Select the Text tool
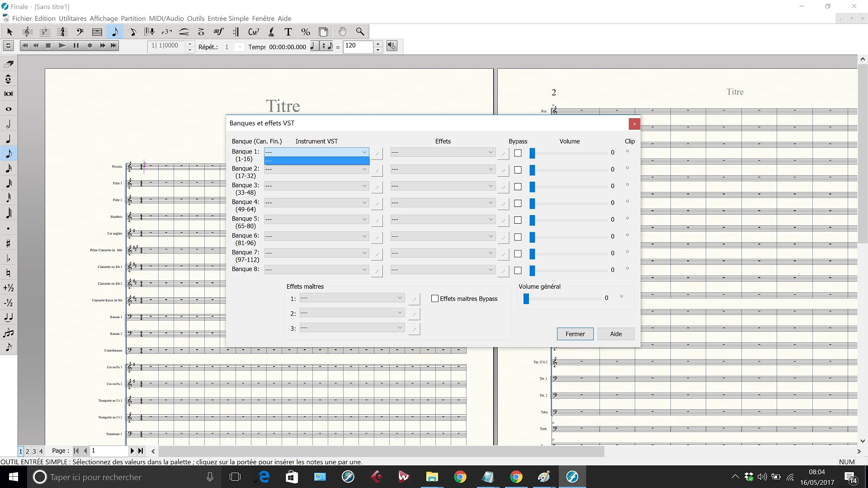868x488 pixels. 288,32
